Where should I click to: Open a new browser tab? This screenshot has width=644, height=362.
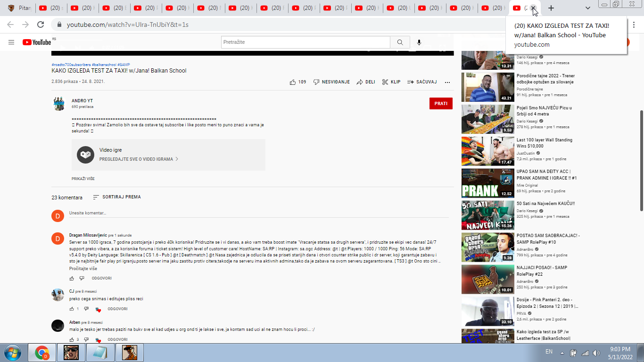point(551,8)
